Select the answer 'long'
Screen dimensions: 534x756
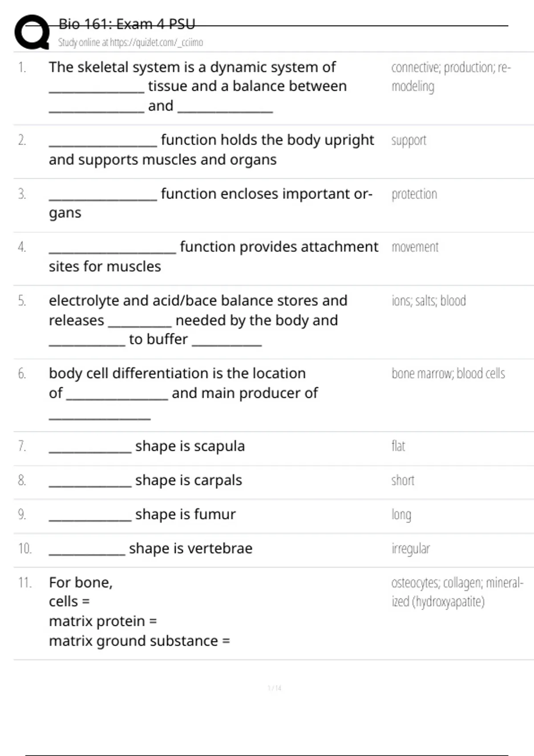(401, 515)
